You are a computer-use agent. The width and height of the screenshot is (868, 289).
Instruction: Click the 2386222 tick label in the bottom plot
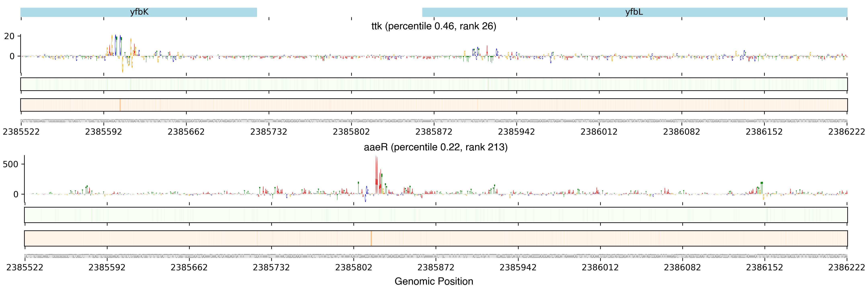point(847,268)
